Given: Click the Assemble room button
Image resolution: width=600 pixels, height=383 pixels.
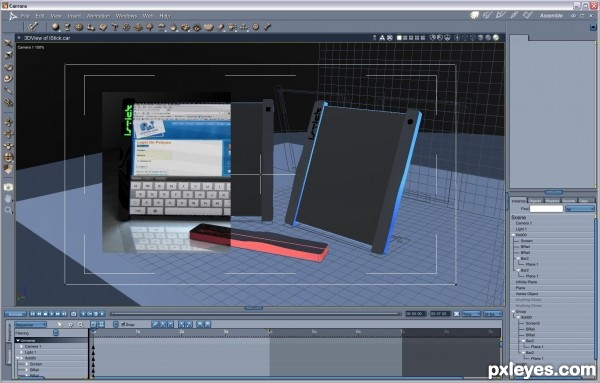Looking at the screenshot, I should click(551, 16).
